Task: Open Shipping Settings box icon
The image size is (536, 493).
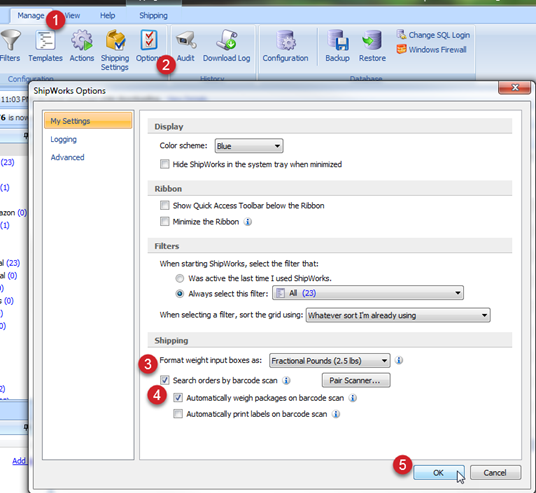Action: [115, 40]
